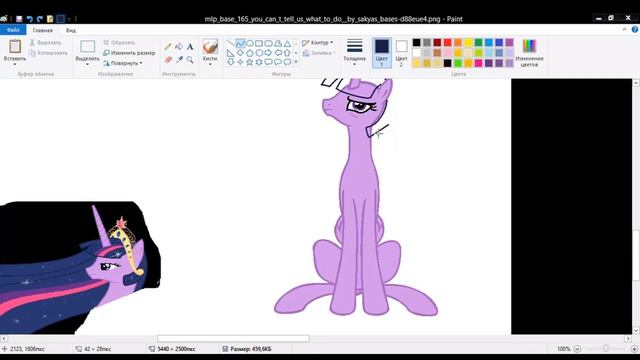Click the horizontal scrollbar thumb
Image resolution: width=640 pixels, height=360 pixels.
[x=233, y=339]
